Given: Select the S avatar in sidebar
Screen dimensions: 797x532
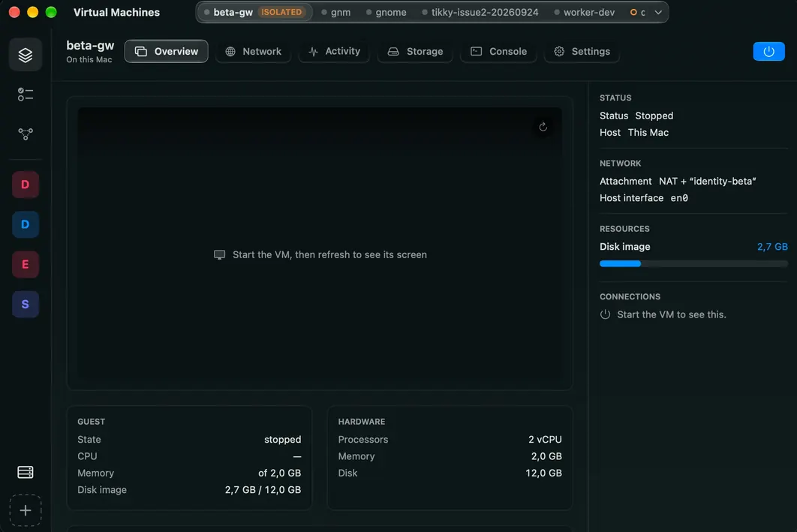Looking at the screenshot, I should pyautogui.click(x=26, y=305).
